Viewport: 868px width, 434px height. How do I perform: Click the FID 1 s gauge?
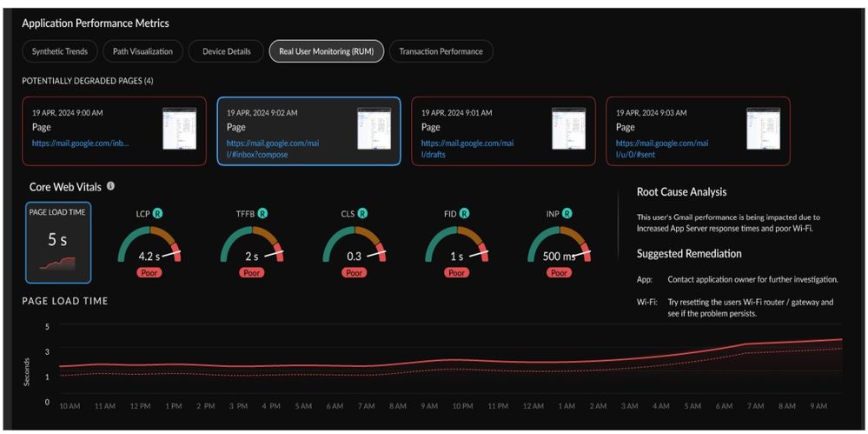click(x=457, y=244)
